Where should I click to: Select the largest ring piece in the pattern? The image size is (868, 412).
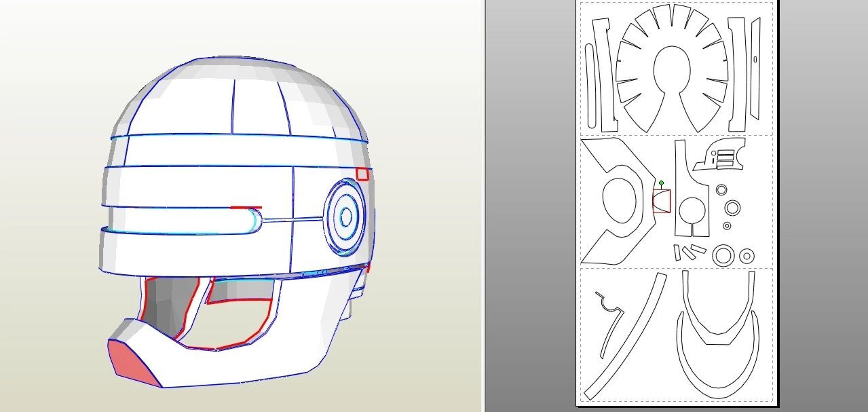[x=724, y=255]
